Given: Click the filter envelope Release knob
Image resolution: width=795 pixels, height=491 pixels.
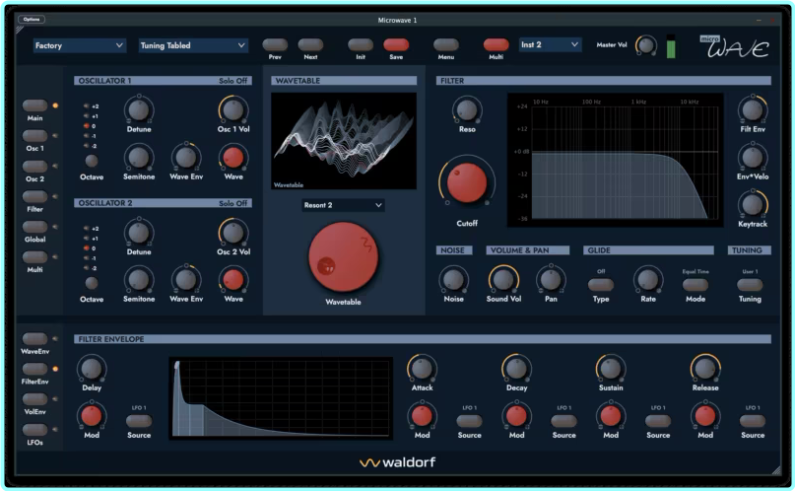Looking at the screenshot, I should tap(705, 368).
